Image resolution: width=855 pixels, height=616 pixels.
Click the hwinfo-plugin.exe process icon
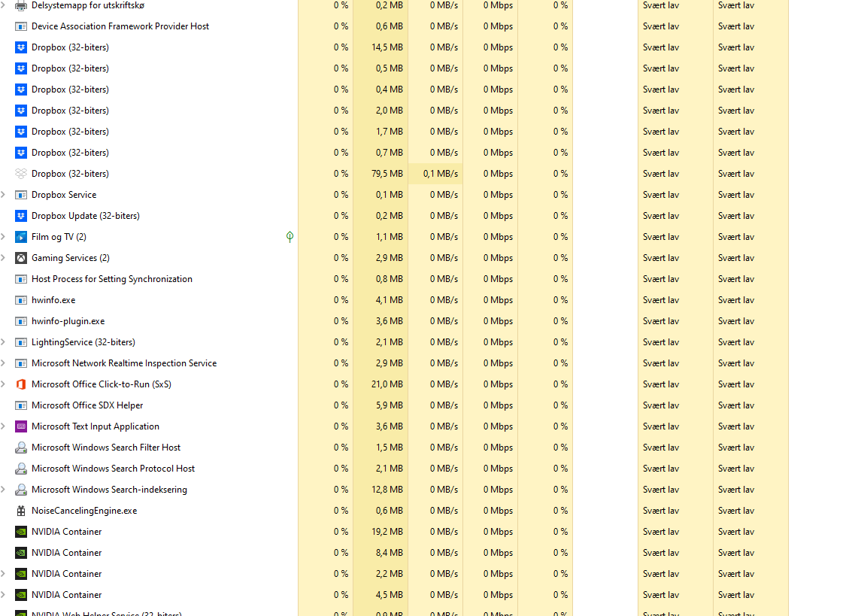click(21, 321)
